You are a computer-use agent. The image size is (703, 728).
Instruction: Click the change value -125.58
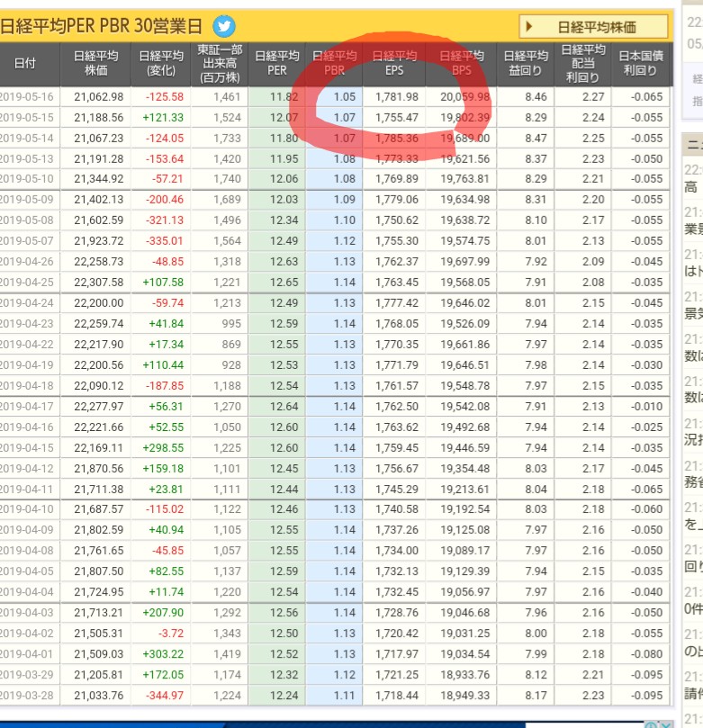click(x=165, y=97)
